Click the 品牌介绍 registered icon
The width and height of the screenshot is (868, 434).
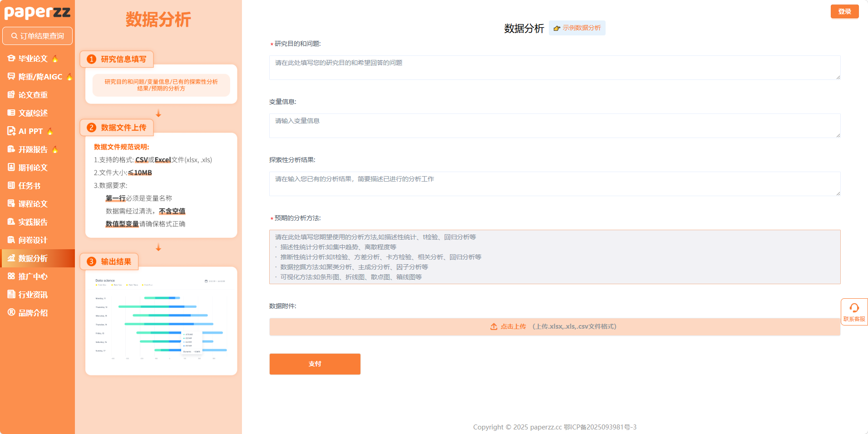[x=11, y=312]
